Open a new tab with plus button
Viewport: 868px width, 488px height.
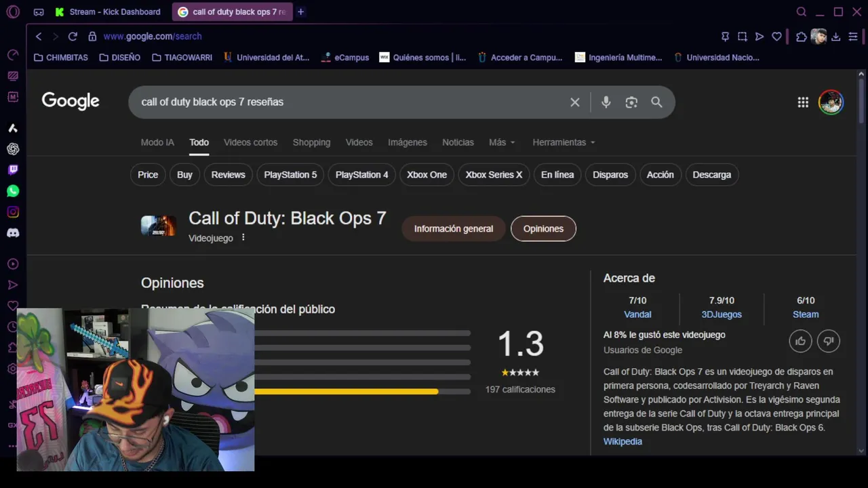point(301,12)
